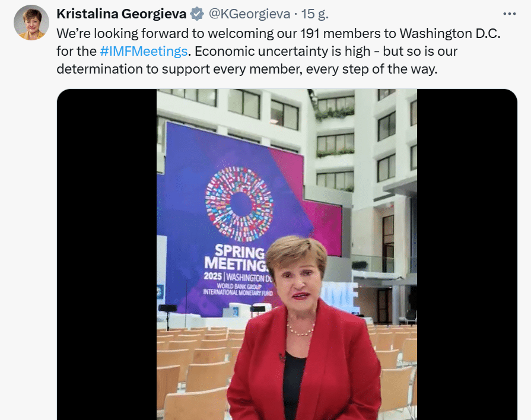
Task: Open Kristalina Georgieva's profile avatar
Action: pos(31,23)
